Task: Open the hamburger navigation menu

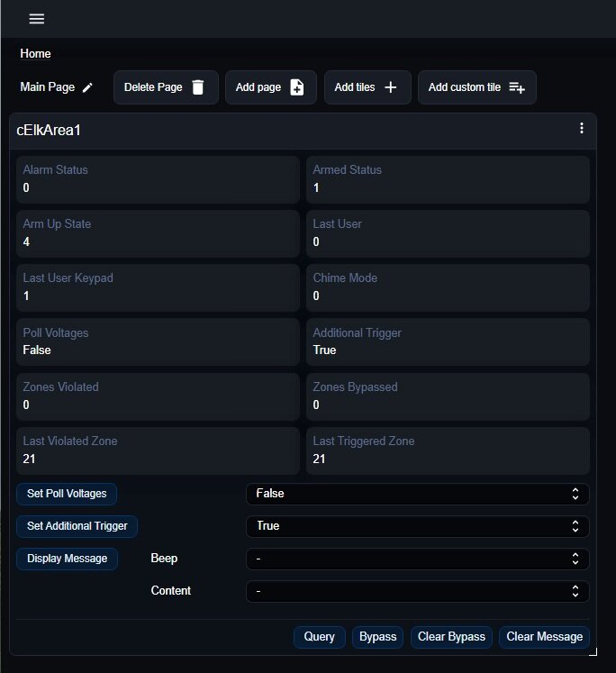Action: click(37, 19)
